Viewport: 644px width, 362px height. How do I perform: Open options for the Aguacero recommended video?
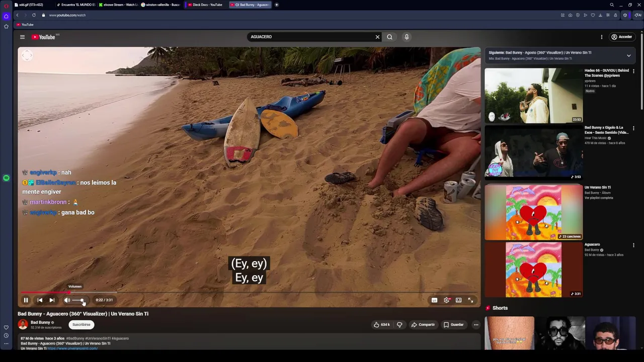tap(633, 245)
